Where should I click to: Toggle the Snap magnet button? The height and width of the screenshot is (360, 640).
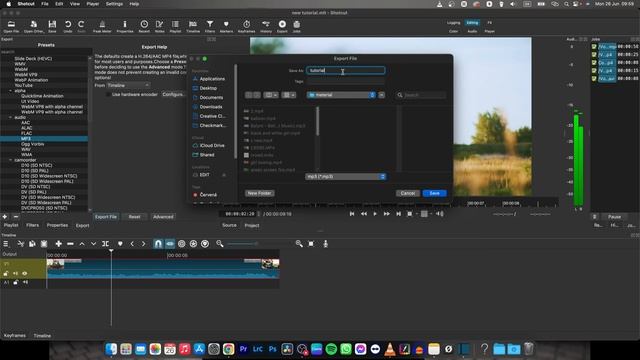click(158, 244)
